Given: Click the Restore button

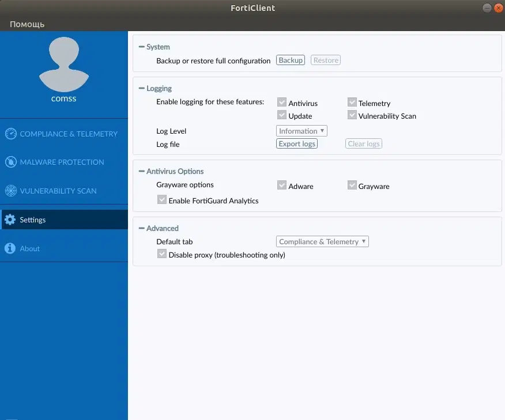Looking at the screenshot, I should point(326,60).
